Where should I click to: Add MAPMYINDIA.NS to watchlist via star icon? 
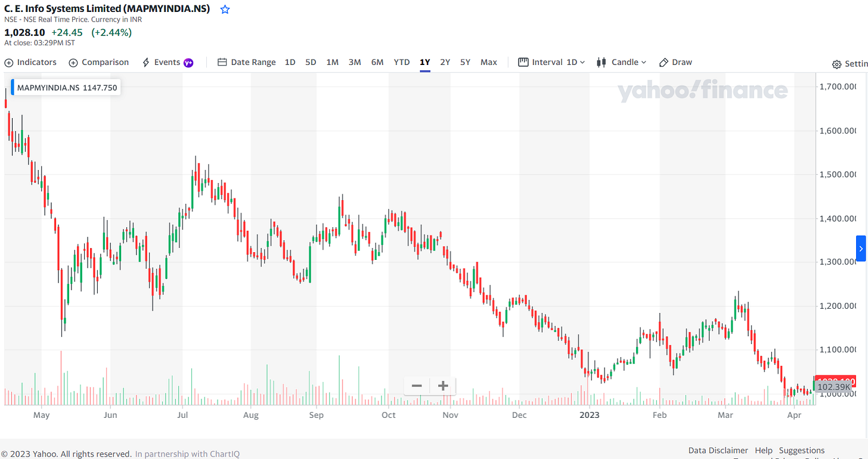pos(225,10)
